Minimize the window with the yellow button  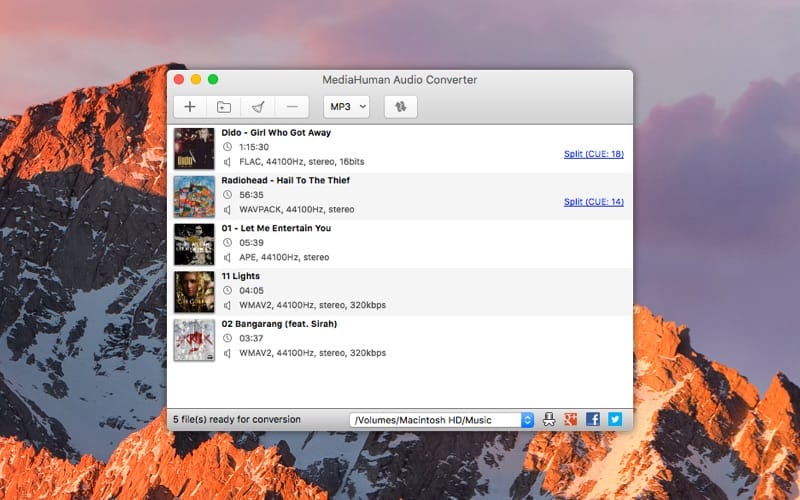196,80
